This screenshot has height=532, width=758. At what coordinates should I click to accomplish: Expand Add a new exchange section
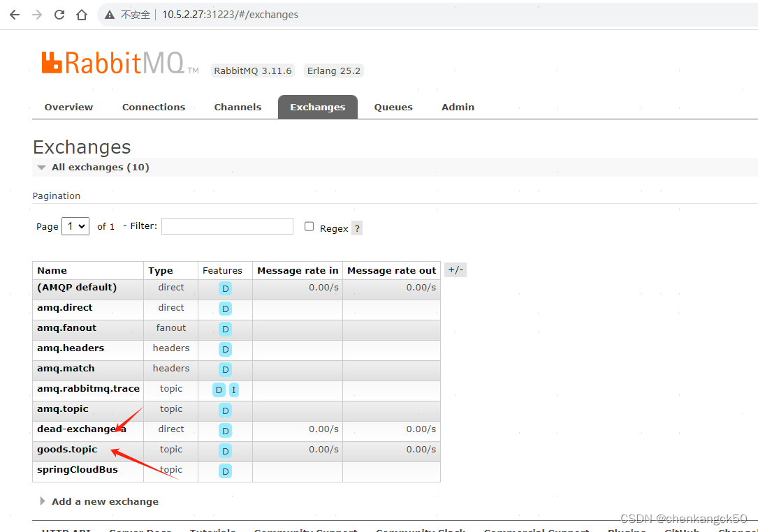(x=100, y=501)
